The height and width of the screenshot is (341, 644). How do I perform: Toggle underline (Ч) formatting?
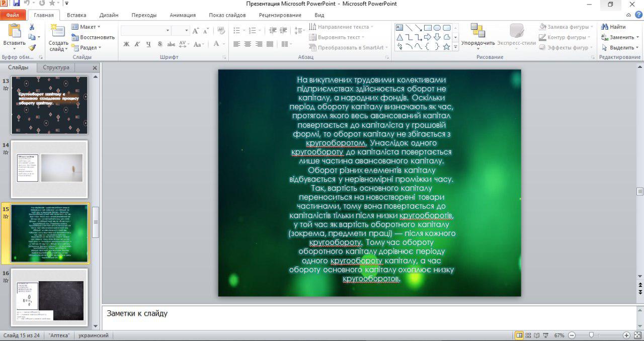(x=148, y=44)
